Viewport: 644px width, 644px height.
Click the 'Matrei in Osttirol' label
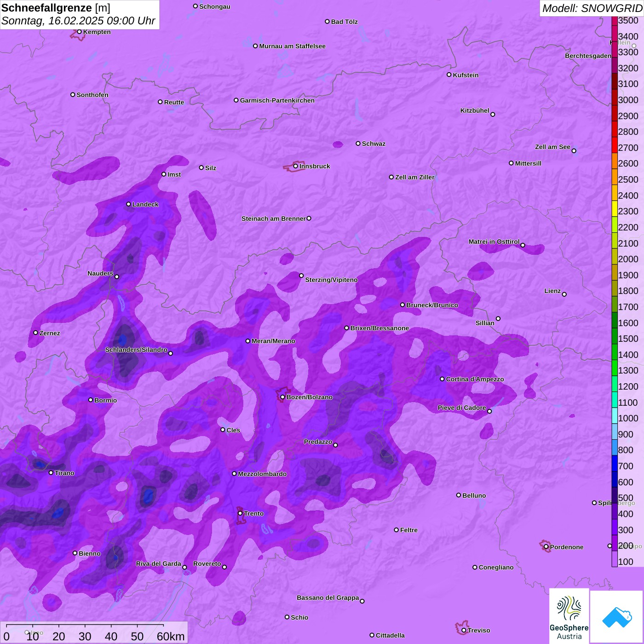tap(494, 241)
